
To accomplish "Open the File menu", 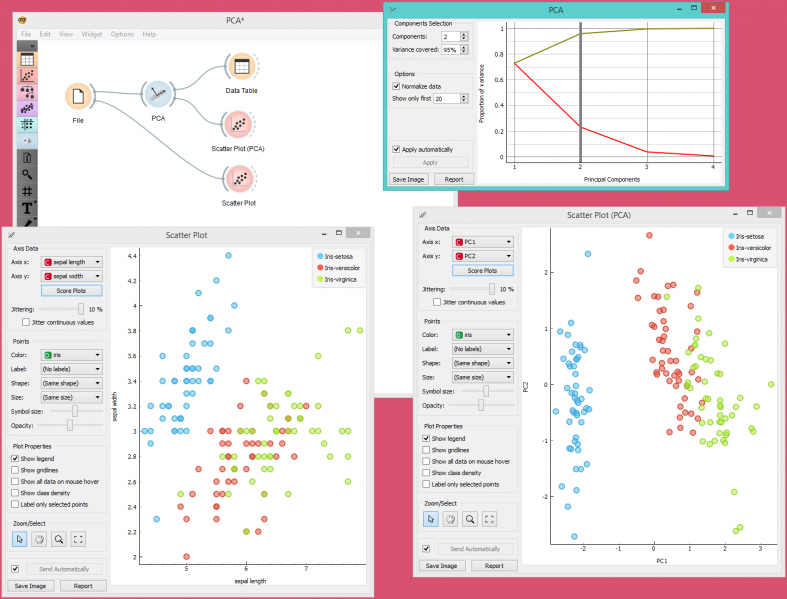I will (26, 34).
